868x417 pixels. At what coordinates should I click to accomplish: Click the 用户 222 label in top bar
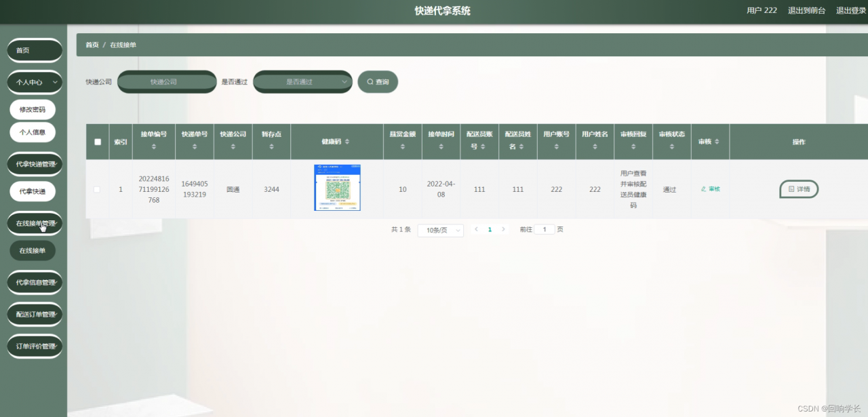coord(762,10)
